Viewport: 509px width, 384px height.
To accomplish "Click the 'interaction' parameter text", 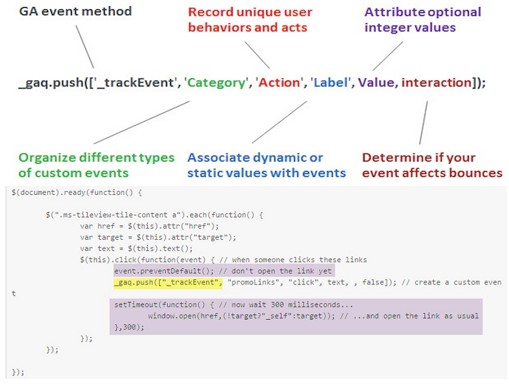I will pyautogui.click(x=437, y=83).
